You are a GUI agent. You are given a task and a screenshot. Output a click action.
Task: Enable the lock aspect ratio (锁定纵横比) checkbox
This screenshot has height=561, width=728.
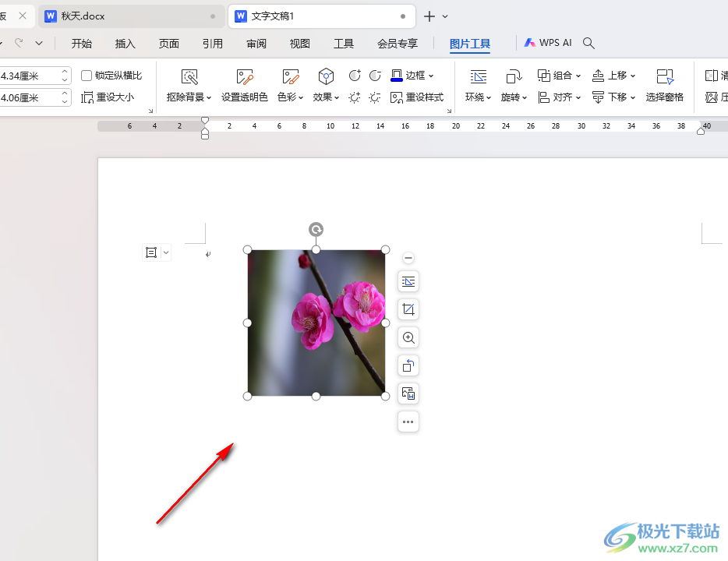[87, 75]
